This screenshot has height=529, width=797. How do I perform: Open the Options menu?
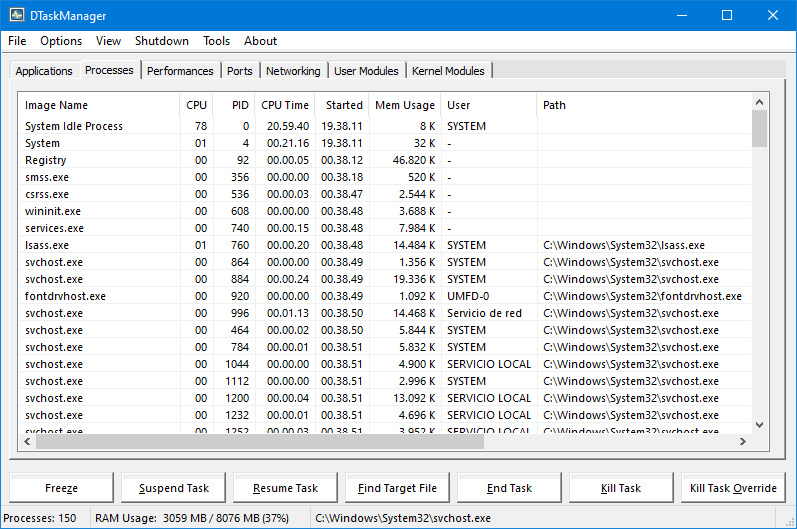pyautogui.click(x=61, y=41)
